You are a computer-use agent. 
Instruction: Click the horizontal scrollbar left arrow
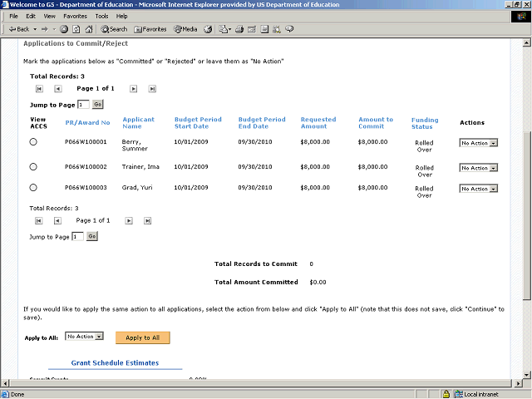[x=5, y=383]
